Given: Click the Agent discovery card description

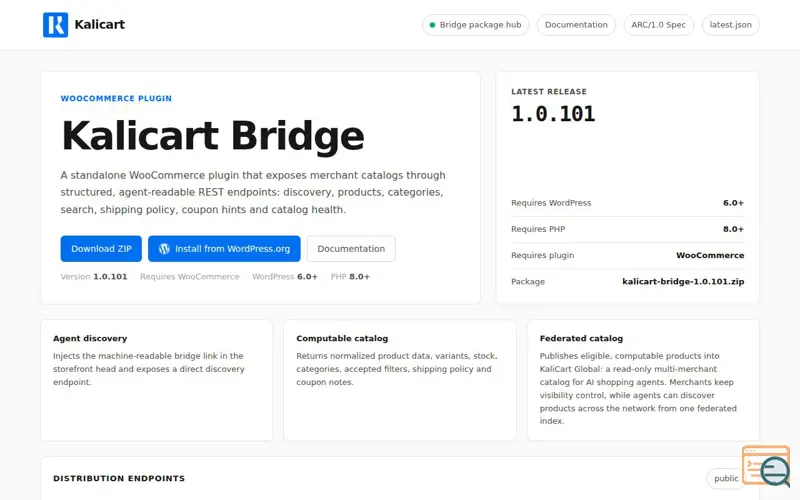Looking at the screenshot, I should (149, 369).
